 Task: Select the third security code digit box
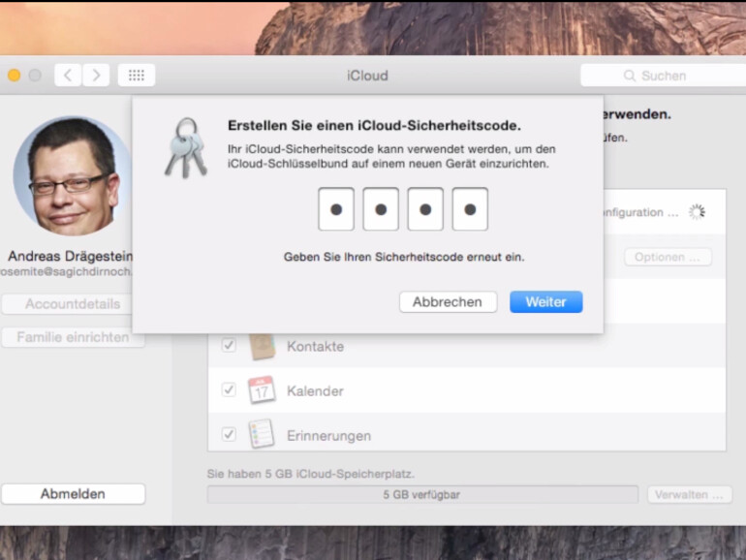point(425,209)
